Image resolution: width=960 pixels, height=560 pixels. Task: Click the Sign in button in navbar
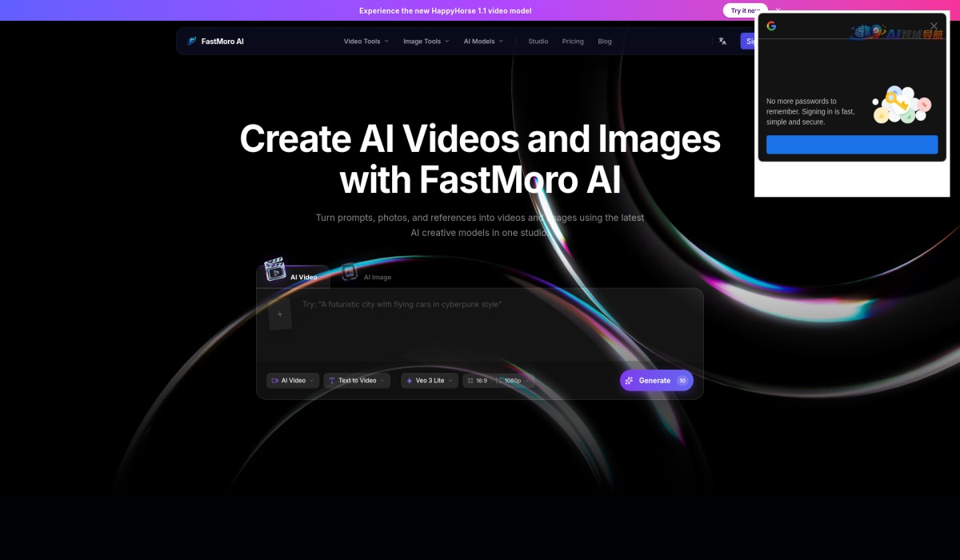click(x=749, y=41)
